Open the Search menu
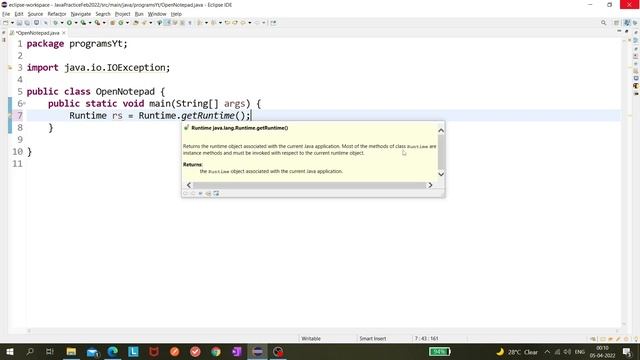 103,14
